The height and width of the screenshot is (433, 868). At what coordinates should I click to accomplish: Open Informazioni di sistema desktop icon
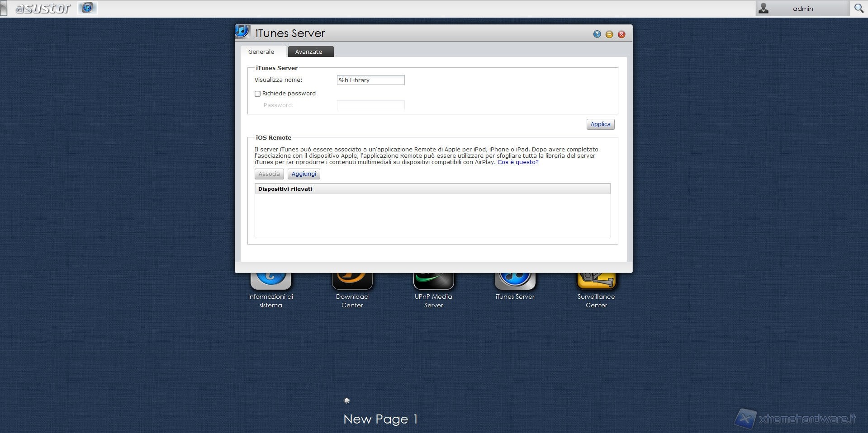(270, 281)
